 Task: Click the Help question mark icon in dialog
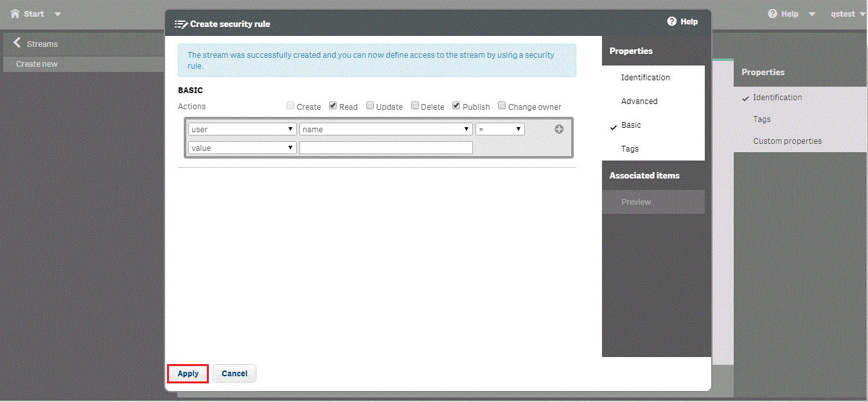[672, 21]
